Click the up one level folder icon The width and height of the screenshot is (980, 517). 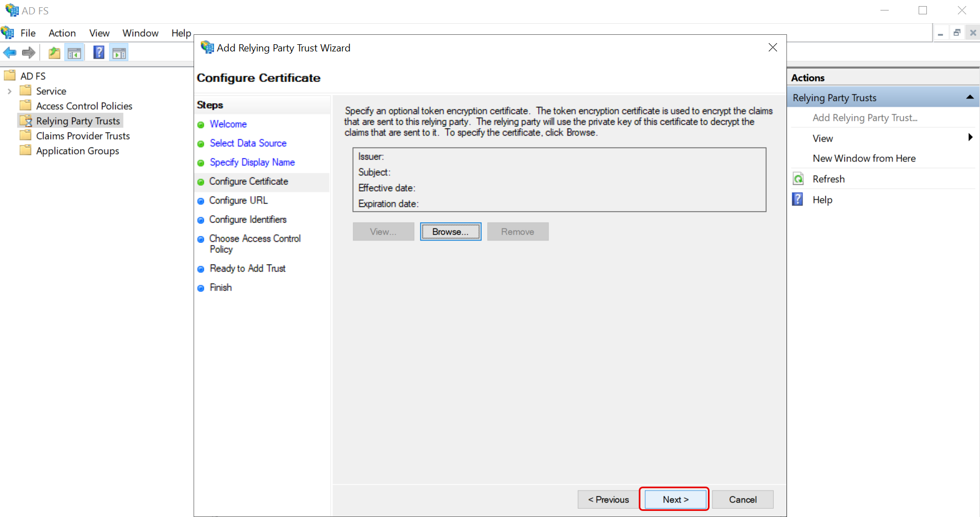pos(54,52)
